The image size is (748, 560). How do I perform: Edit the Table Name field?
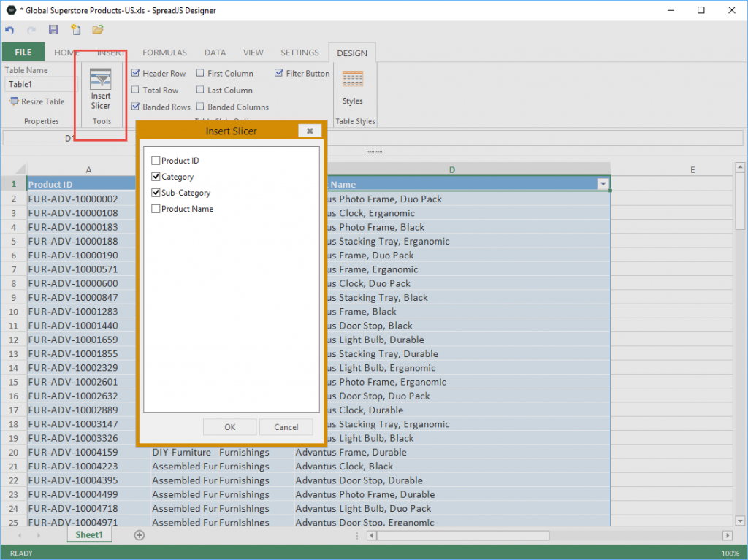[41, 85]
